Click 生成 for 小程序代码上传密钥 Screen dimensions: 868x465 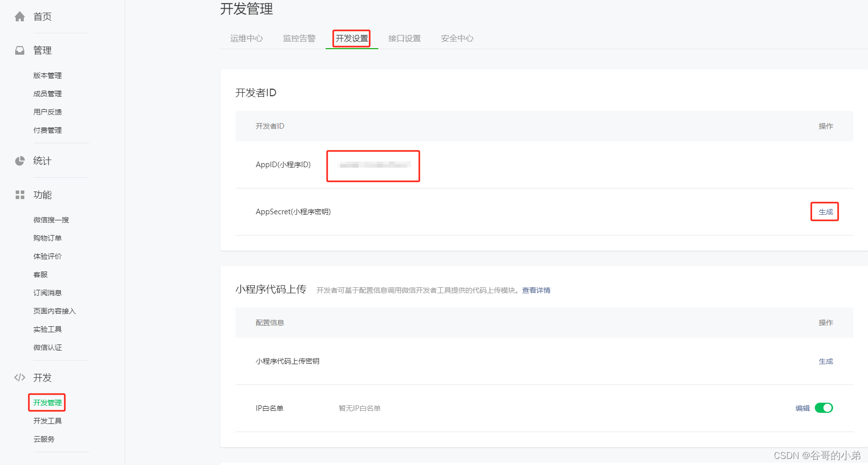(826, 361)
